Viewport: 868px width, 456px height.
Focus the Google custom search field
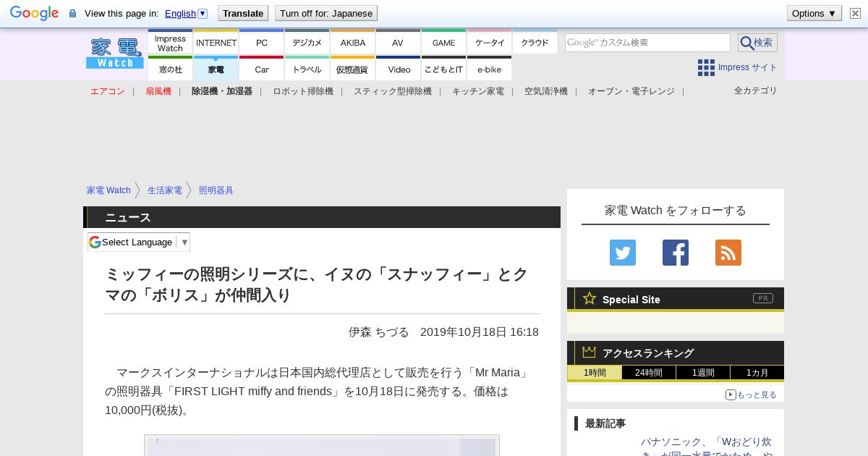[647, 43]
